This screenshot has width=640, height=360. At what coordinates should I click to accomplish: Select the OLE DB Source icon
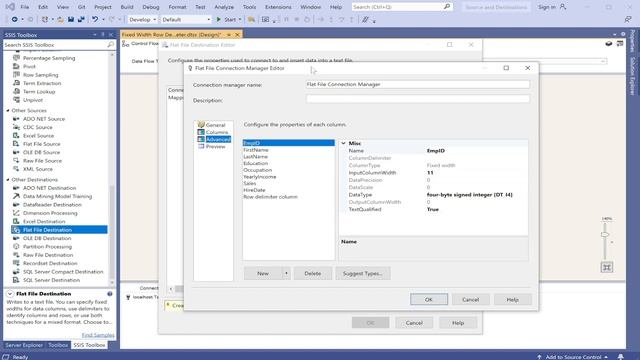click(x=16, y=152)
